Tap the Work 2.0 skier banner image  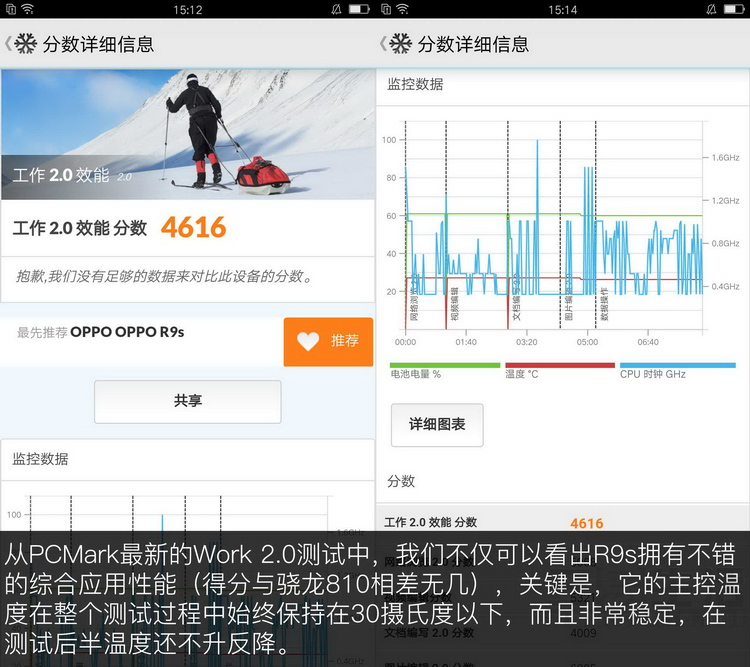coord(188,134)
